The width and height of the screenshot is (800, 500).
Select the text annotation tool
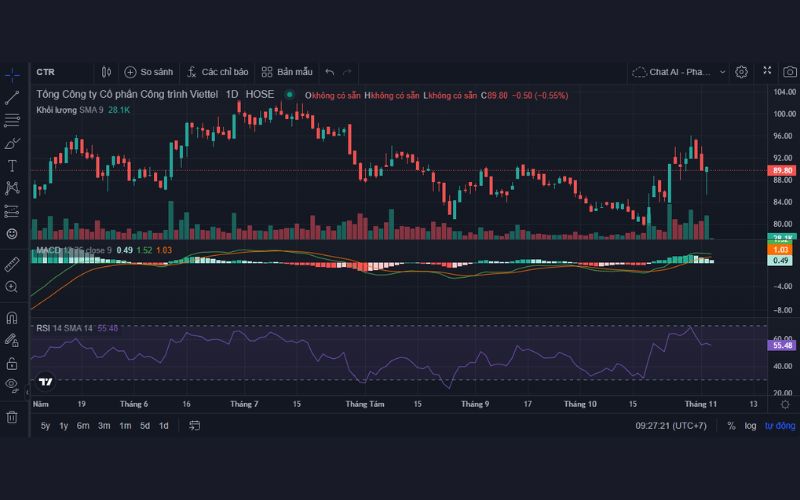(x=12, y=165)
